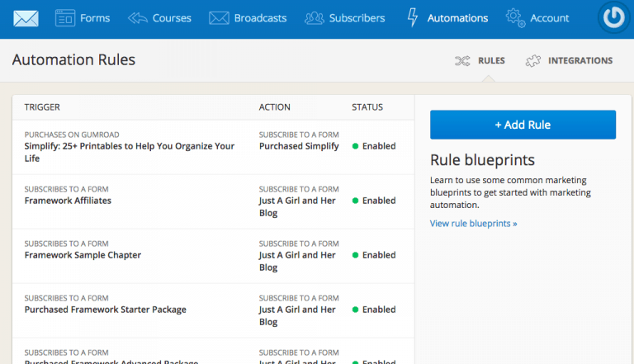Click the + Add Rule button
The width and height of the screenshot is (634, 364).
pyautogui.click(x=523, y=125)
